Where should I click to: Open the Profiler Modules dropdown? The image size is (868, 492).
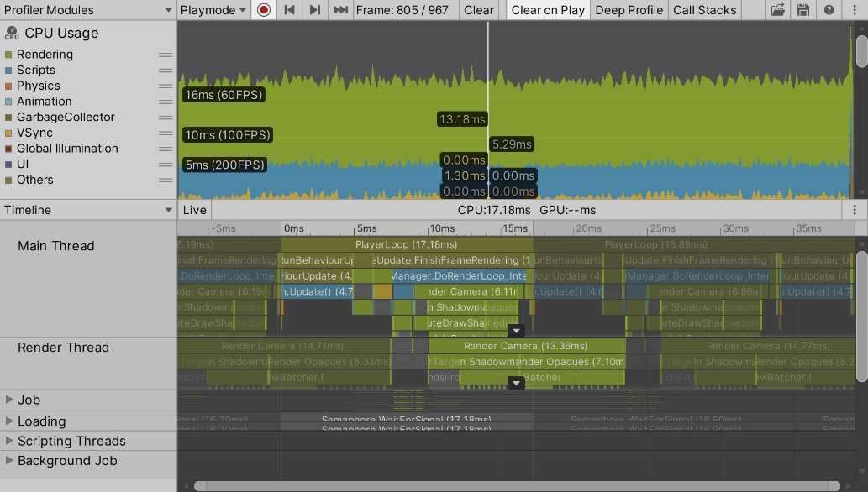[x=88, y=10]
